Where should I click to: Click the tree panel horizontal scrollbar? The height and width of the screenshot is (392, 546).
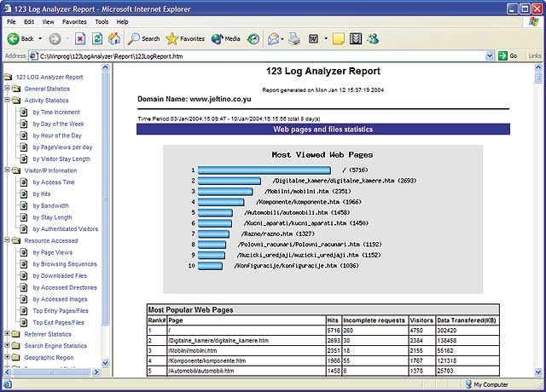51,372
